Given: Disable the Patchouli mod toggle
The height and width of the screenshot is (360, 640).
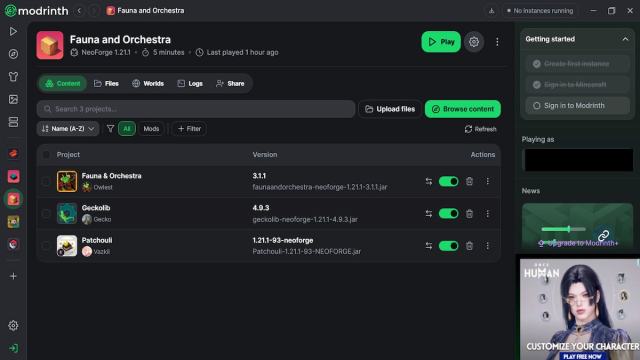Looking at the screenshot, I should pos(449,246).
